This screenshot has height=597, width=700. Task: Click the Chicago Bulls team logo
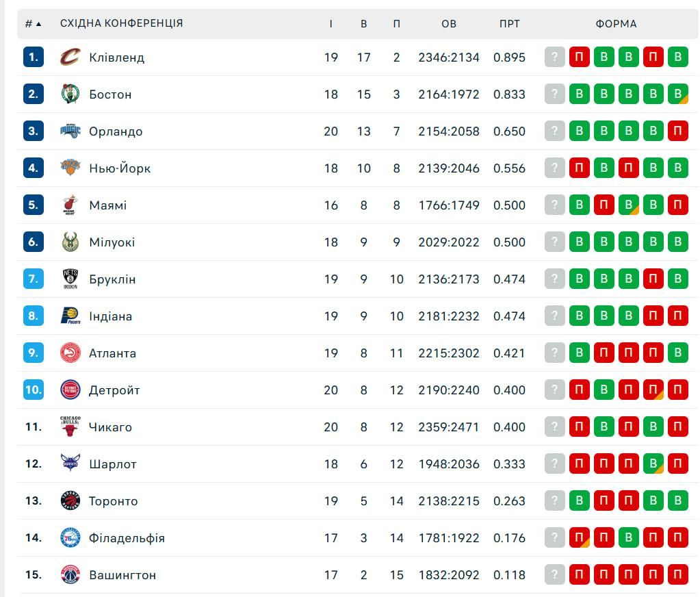coord(70,427)
